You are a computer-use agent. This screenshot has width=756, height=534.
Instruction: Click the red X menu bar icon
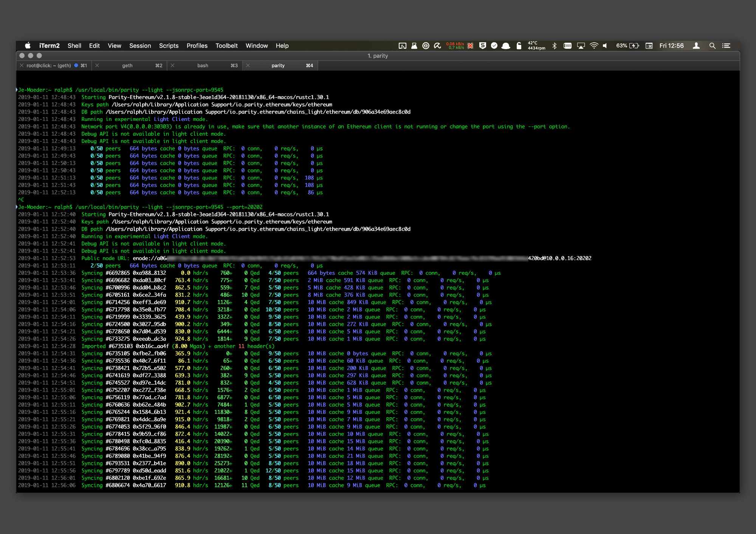point(470,46)
